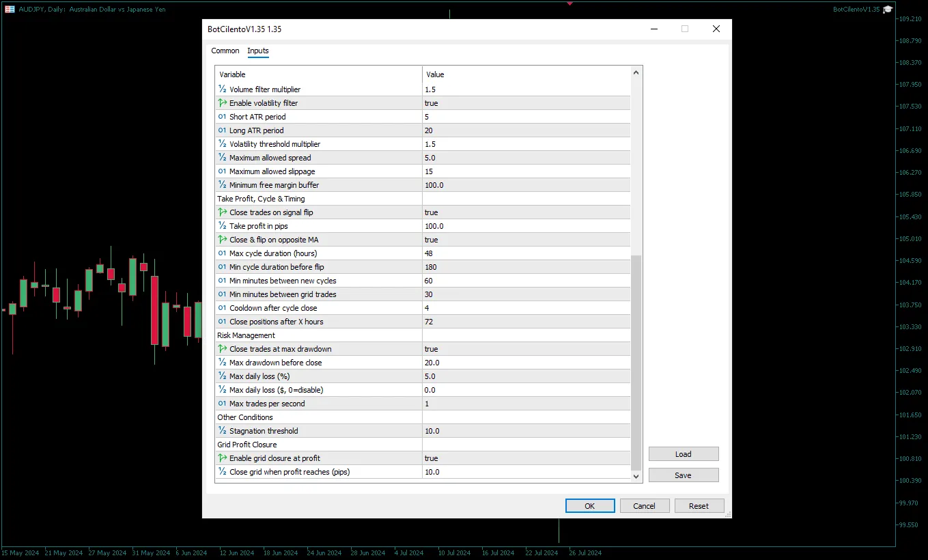928x560 pixels.
Task: Click double icon beside Max drawdown before close
Action: pos(222,363)
